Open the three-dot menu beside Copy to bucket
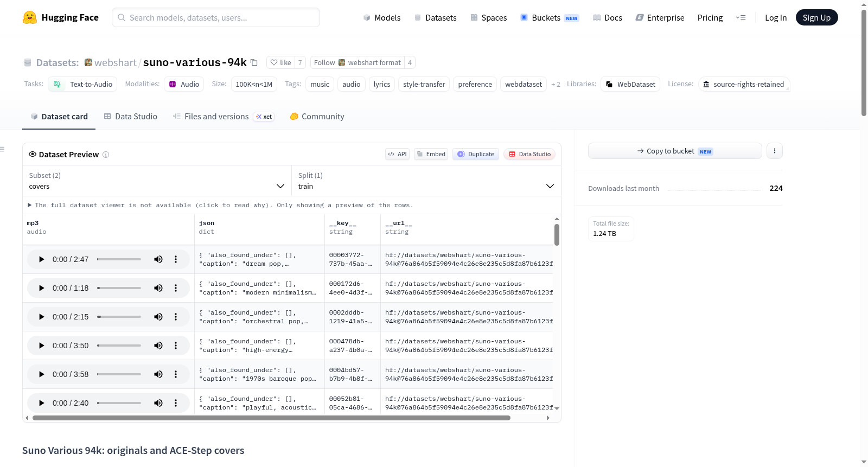Screen dimensions: 868x467 775,151
